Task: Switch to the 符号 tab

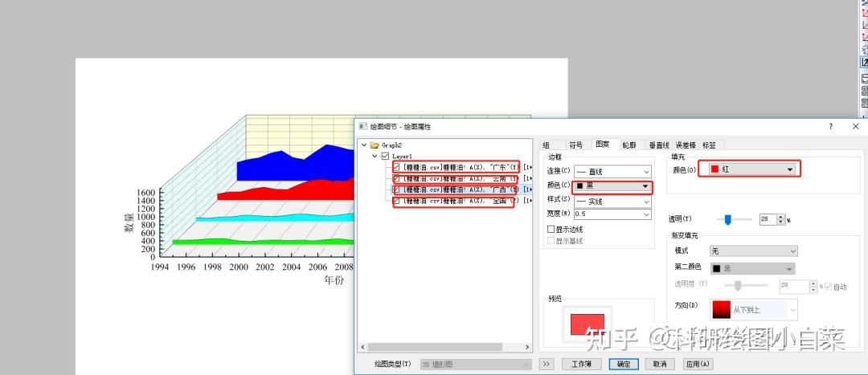Action: coord(575,145)
